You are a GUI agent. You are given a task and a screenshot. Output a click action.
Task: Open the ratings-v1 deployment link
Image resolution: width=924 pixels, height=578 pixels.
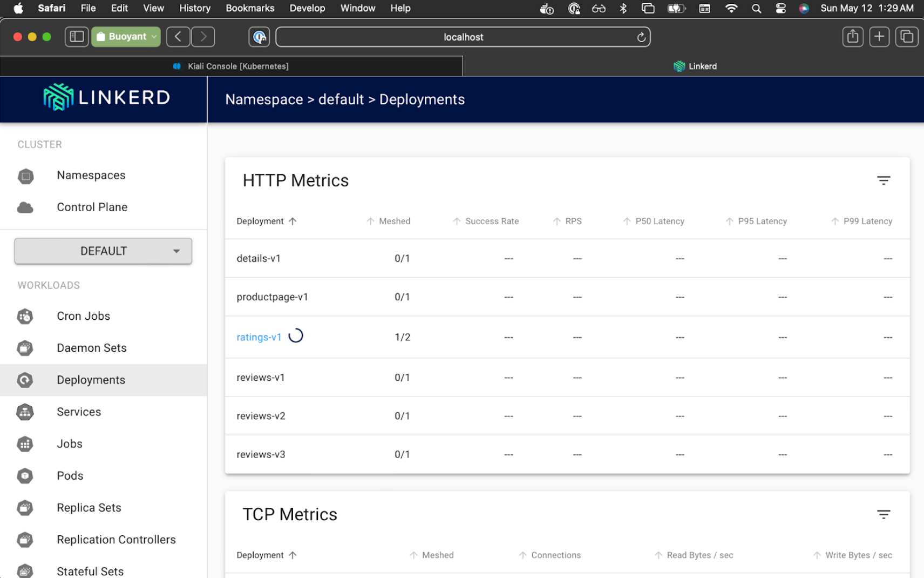pos(259,337)
